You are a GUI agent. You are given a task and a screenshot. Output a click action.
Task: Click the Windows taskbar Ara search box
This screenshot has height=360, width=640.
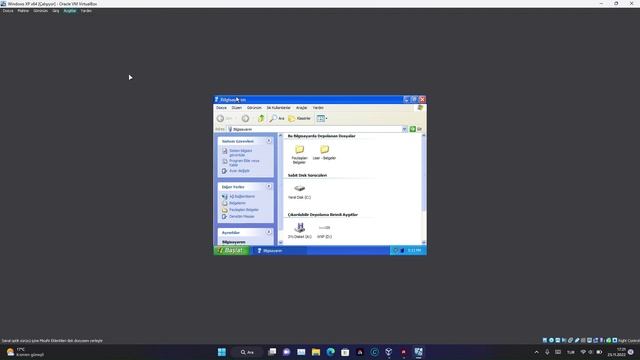point(248,352)
